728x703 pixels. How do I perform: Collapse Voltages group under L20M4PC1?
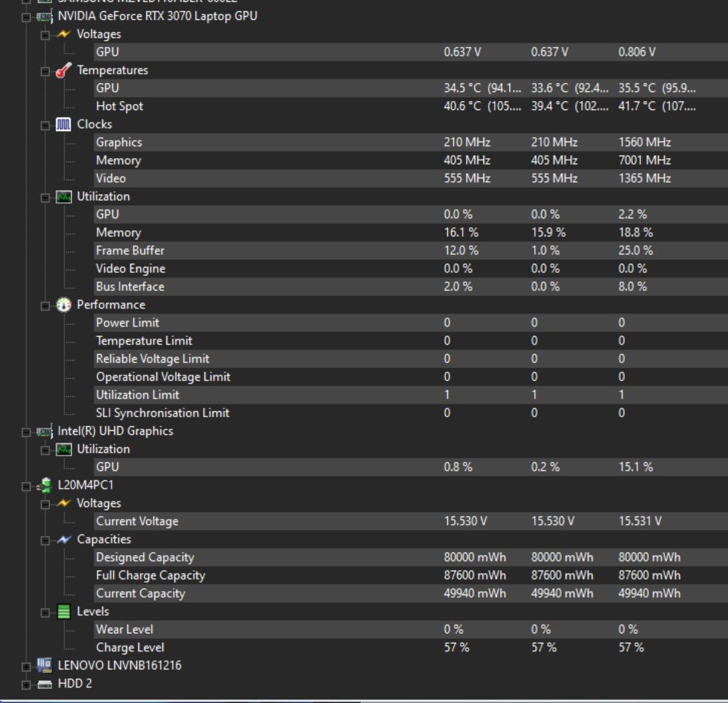coord(45,505)
